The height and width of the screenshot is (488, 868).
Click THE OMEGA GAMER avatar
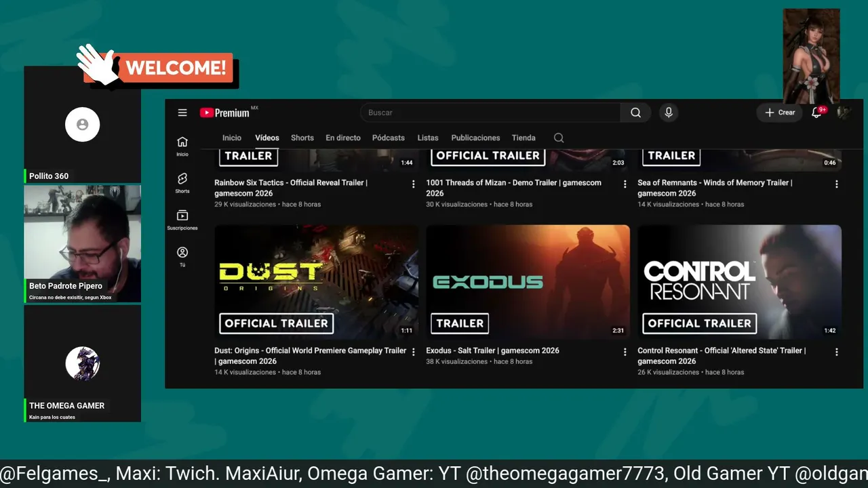tap(83, 364)
